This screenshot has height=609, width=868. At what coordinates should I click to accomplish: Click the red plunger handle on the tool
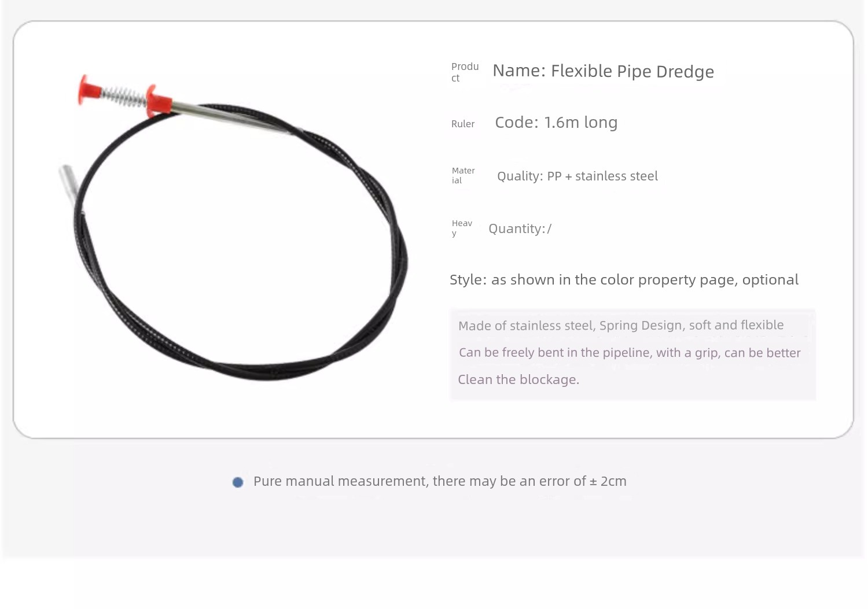(x=90, y=90)
